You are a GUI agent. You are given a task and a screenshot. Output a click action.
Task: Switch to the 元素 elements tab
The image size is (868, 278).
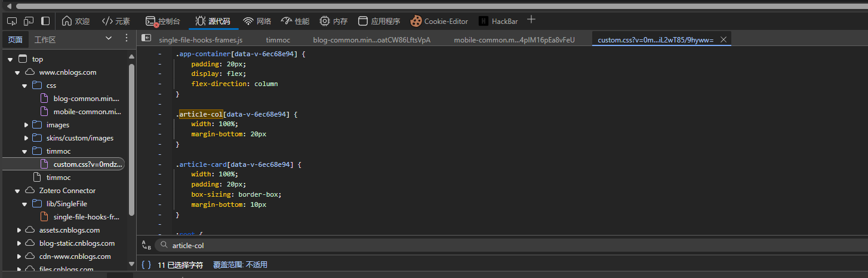[116, 21]
